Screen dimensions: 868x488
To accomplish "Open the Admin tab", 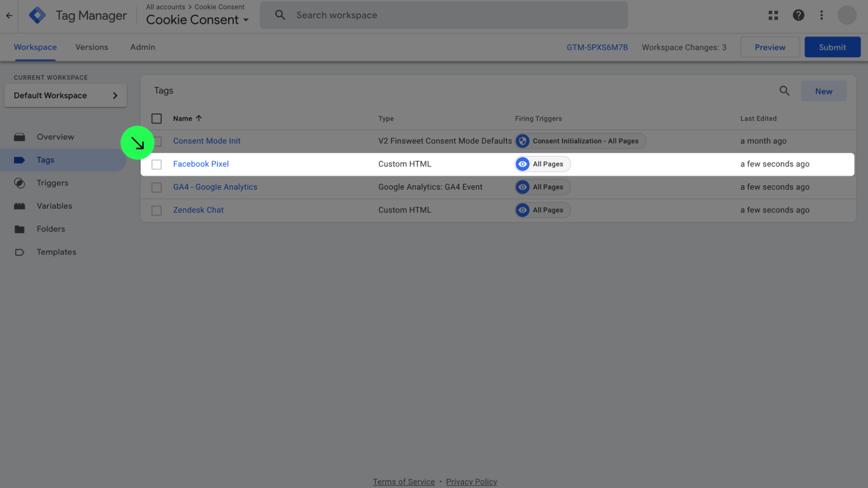I will [142, 47].
